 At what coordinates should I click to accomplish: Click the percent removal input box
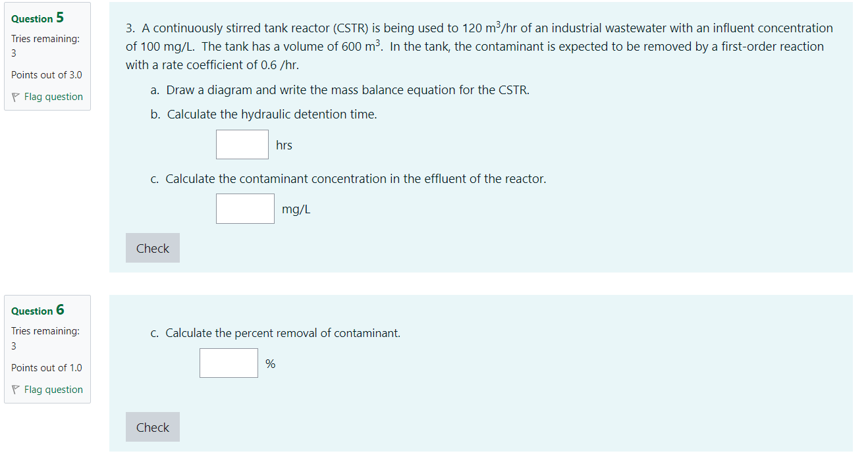click(229, 362)
